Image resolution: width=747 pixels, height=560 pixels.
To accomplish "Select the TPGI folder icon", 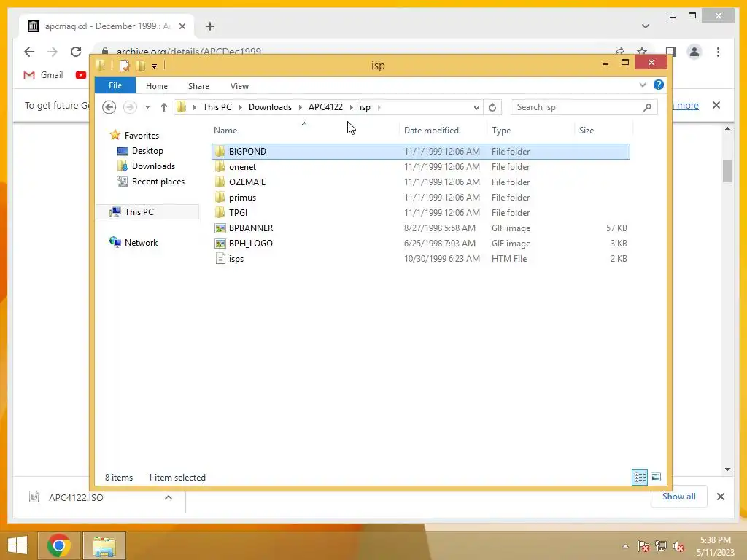I will pyautogui.click(x=220, y=212).
